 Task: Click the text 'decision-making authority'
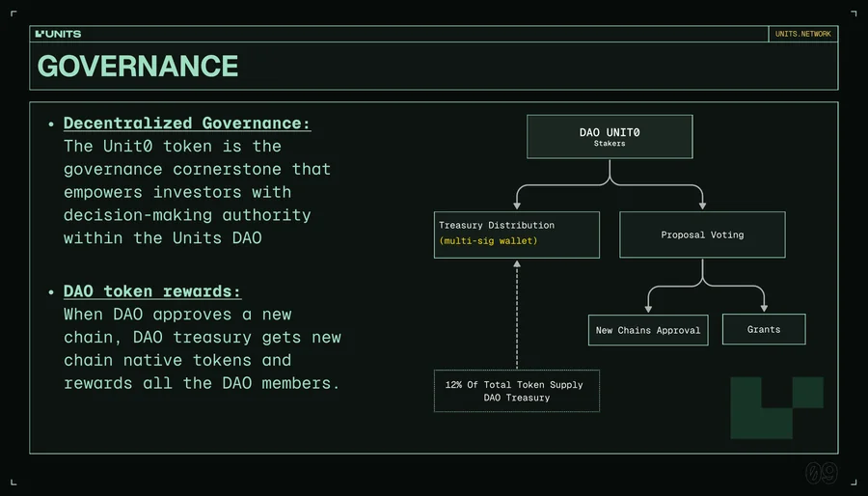coord(187,215)
